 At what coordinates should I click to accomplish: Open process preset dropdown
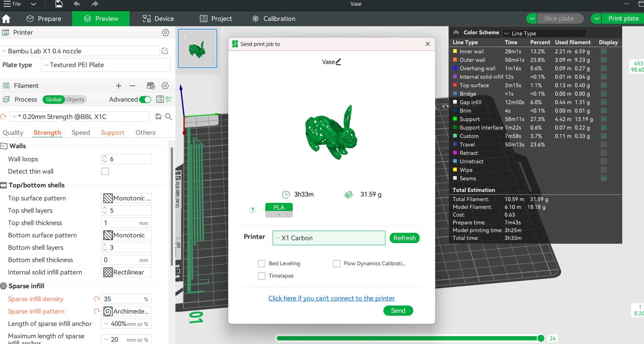tap(79, 117)
